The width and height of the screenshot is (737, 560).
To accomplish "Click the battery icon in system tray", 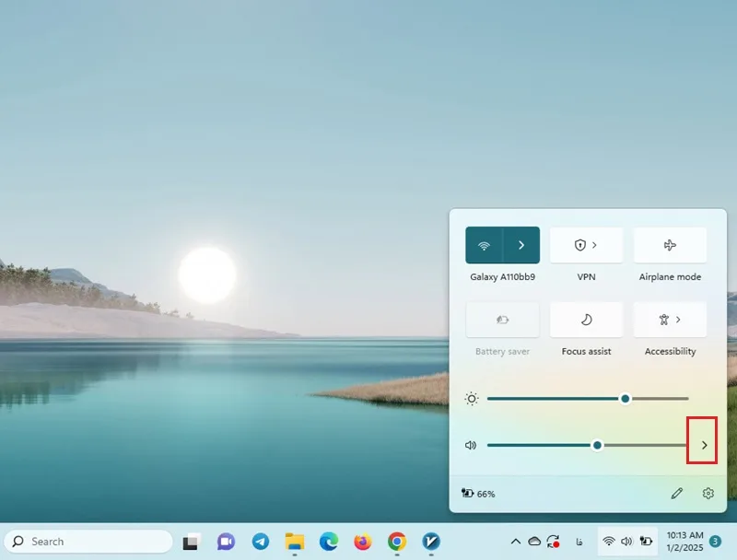I will point(647,542).
